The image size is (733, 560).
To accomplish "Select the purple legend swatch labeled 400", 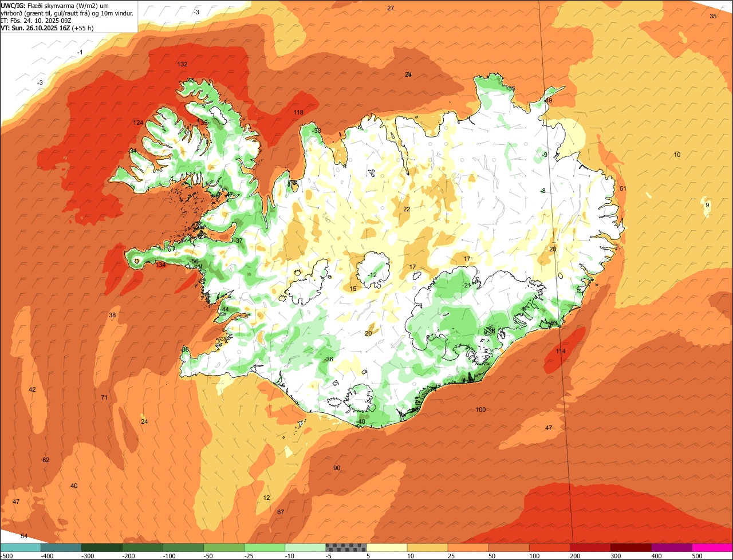I will (x=672, y=547).
